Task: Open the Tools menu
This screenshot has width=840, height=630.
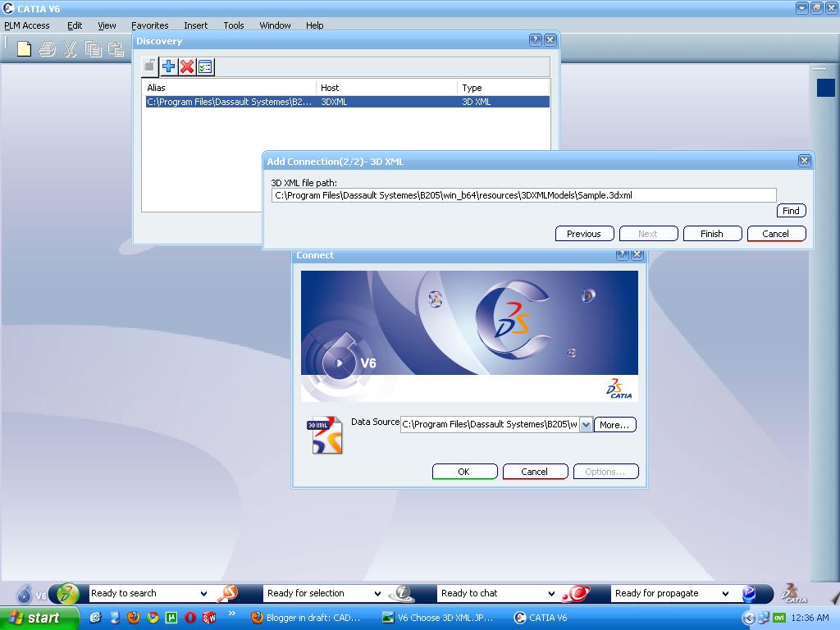Action: tap(234, 25)
